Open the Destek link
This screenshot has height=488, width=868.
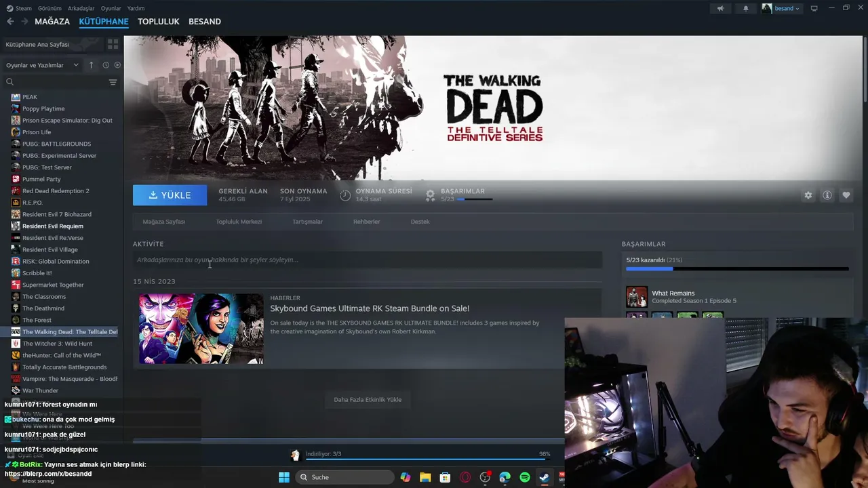(x=420, y=222)
